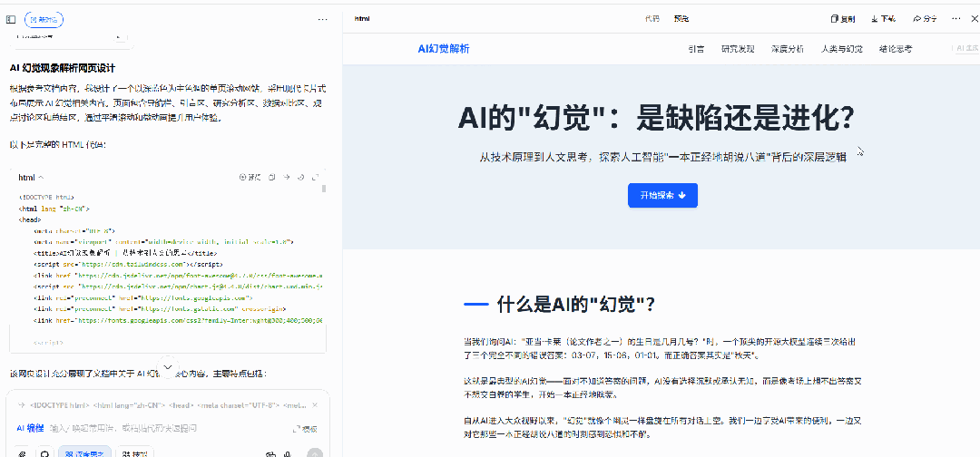Screen dimensions: 980x457
Task: Switch to the 预览 preview tab
Action: pyautogui.click(x=681, y=19)
